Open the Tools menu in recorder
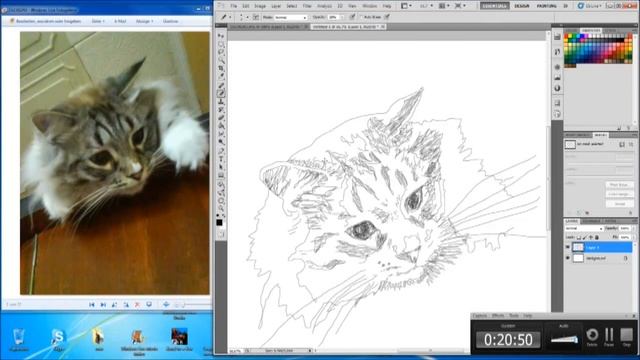 [513, 316]
